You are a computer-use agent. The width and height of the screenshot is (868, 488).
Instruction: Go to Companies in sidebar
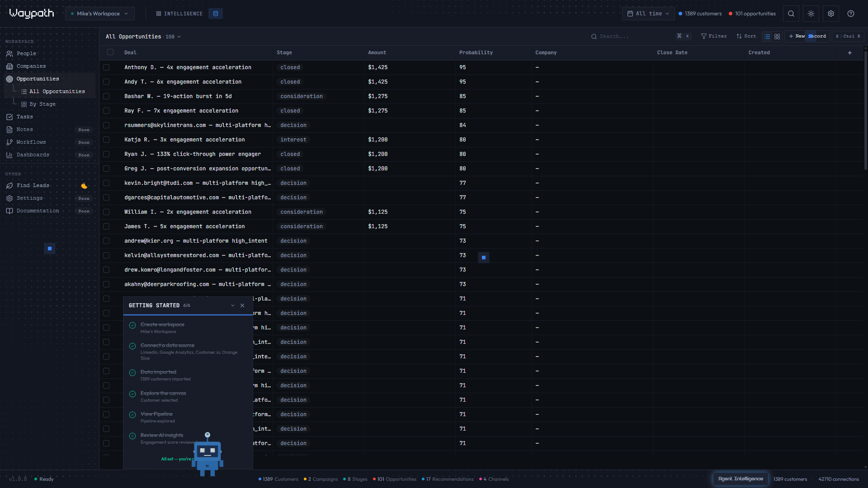point(31,66)
